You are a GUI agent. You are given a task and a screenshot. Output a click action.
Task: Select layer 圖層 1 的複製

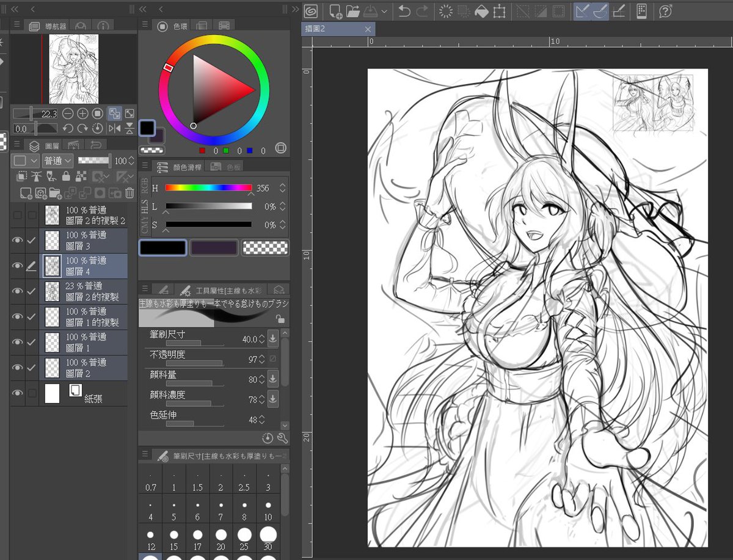[x=83, y=316]
